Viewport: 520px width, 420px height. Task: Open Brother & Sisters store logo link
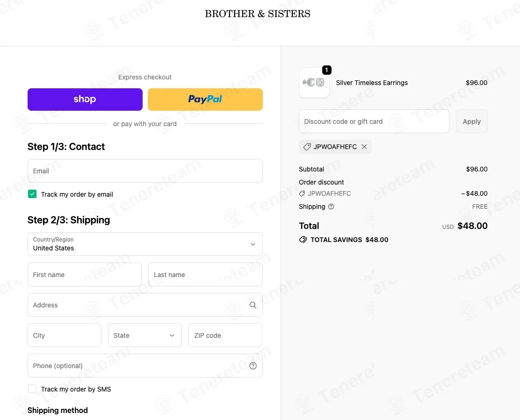258,14
